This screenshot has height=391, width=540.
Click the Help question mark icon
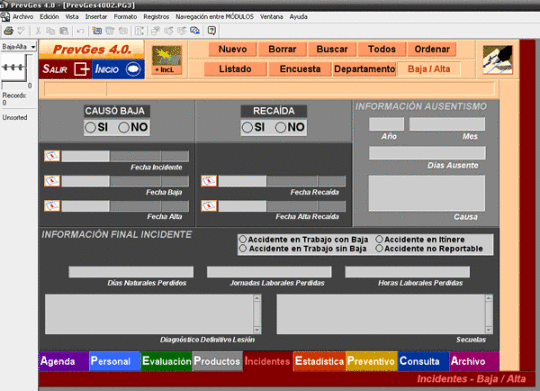212,31
